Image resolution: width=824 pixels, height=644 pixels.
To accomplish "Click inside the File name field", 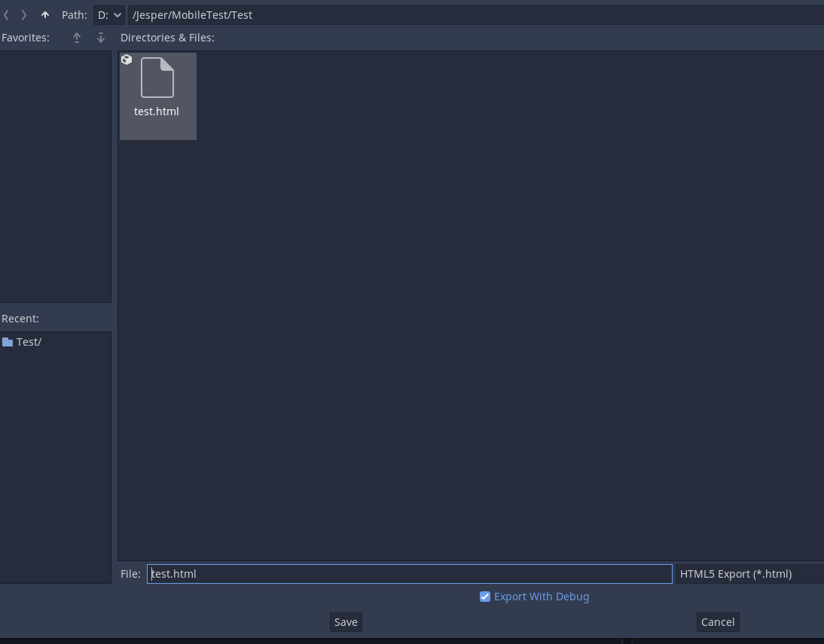I will pos(409,573).
